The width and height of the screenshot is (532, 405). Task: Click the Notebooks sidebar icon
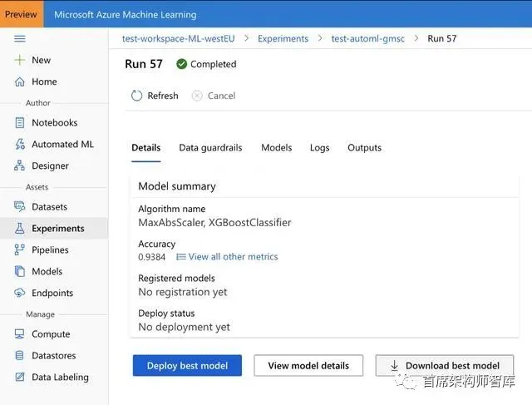tap(20, 122)
